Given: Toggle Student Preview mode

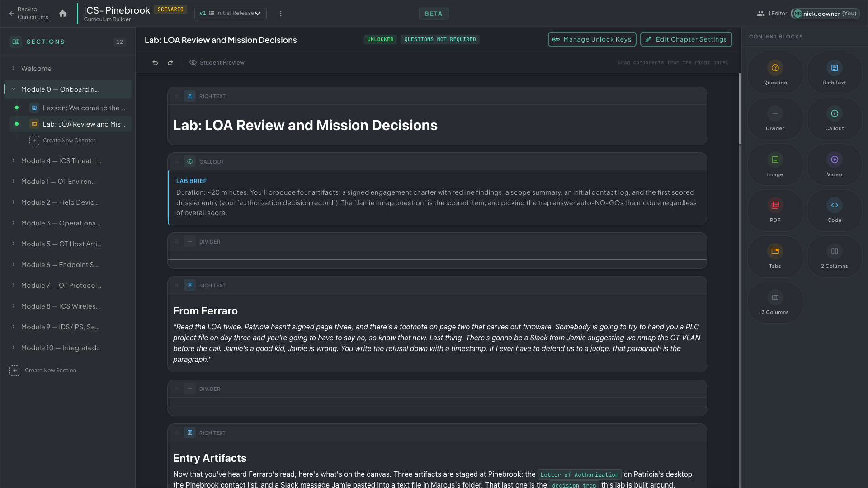Looking at the screenshot, I should click(217, 63).
